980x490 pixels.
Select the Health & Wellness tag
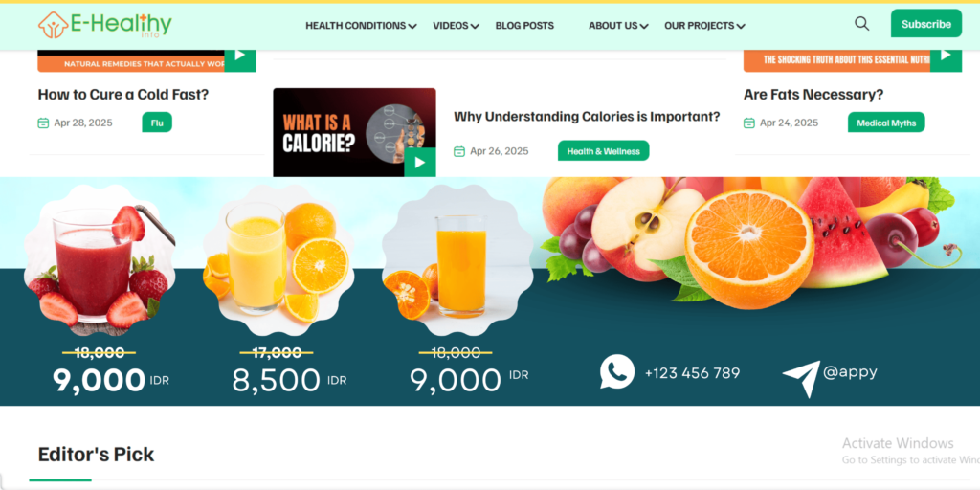[x=603, y=150]
